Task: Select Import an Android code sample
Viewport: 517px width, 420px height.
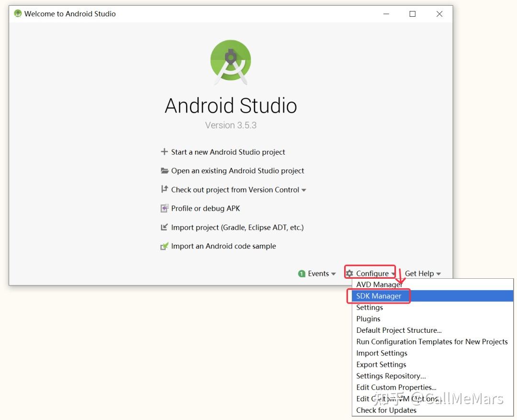Action: 223,246
